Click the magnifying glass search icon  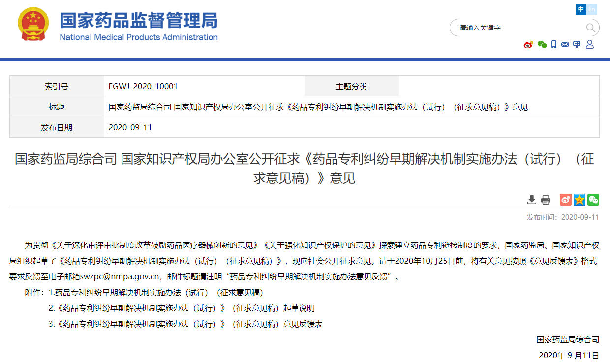click(590, 28)
